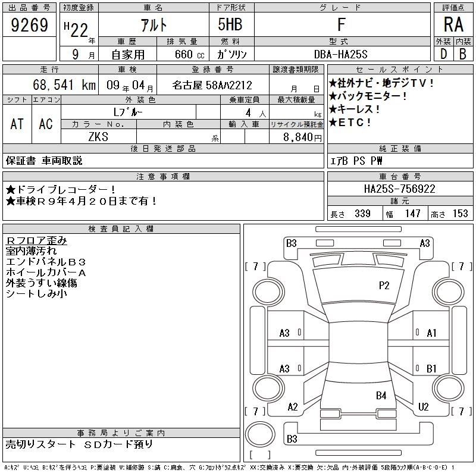Select the sales point ★社外ナビ・地デジTV！

[x=381, y=83]
